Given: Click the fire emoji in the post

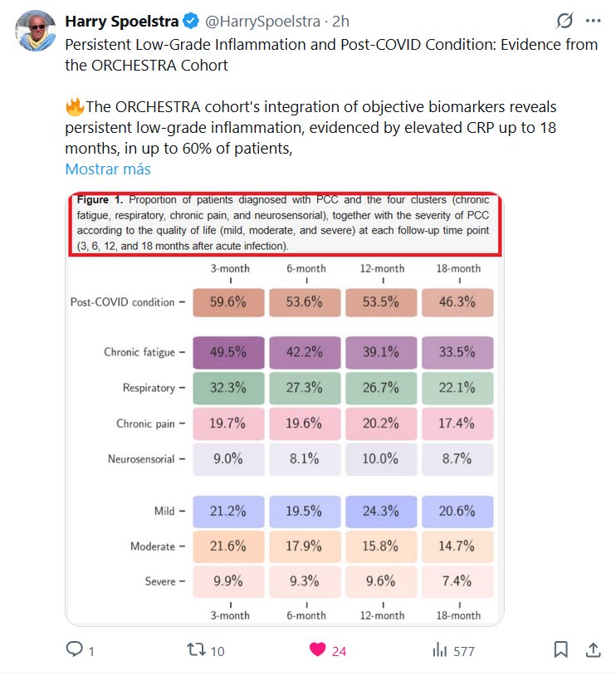Looking at the screenshot, I should pos(75,107).
